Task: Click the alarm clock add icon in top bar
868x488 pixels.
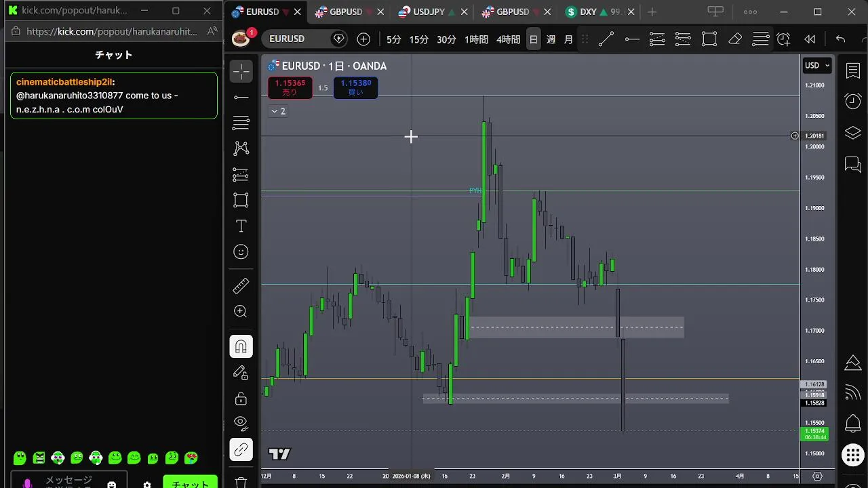Action: (x=784, y=39)
